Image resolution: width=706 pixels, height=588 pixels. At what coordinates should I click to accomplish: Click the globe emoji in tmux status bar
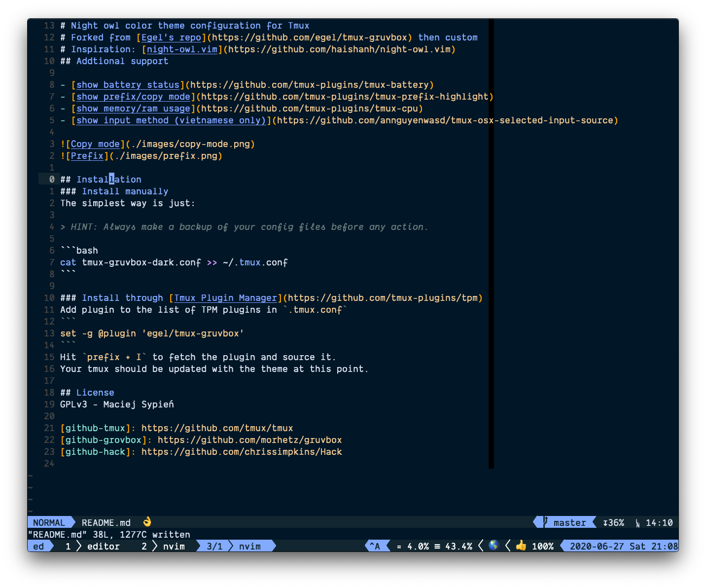(x=494, y=546)
